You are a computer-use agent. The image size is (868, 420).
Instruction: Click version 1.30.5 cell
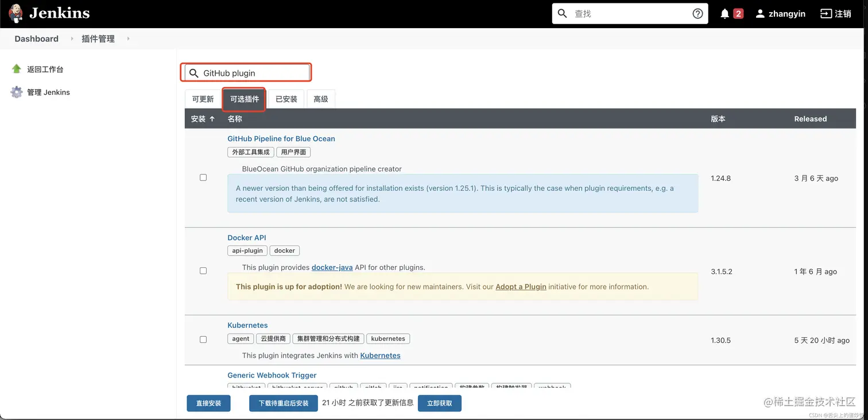pos(720,340)
